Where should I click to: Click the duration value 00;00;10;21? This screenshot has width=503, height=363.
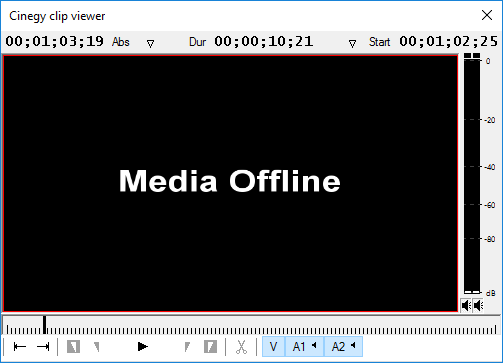(x=264, y=41)
